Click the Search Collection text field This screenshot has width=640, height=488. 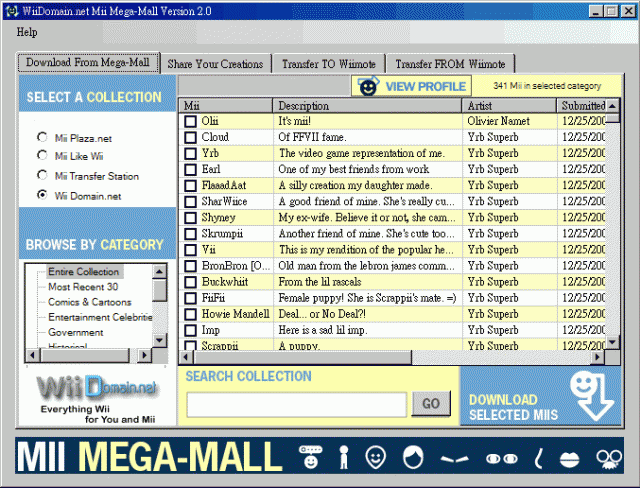click(297, 404)
